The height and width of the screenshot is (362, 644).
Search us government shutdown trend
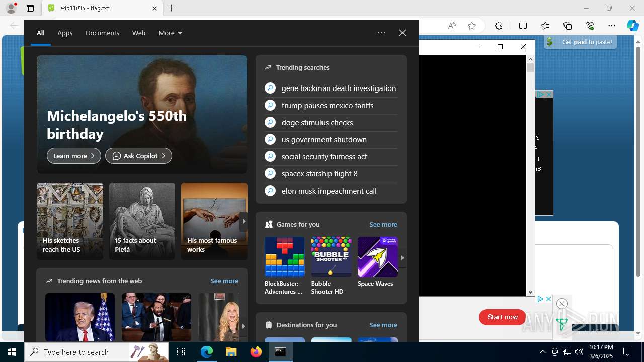click(x=331, y=139)
